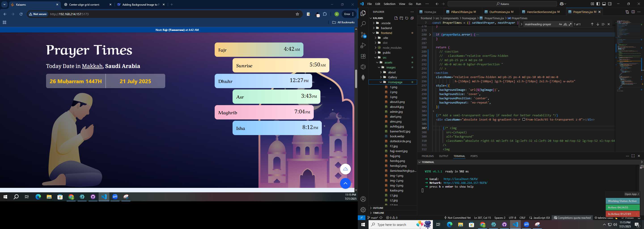Reload the Kalaams page in Chrome
This screenshot has height=229, width=644.
point(21,14)
